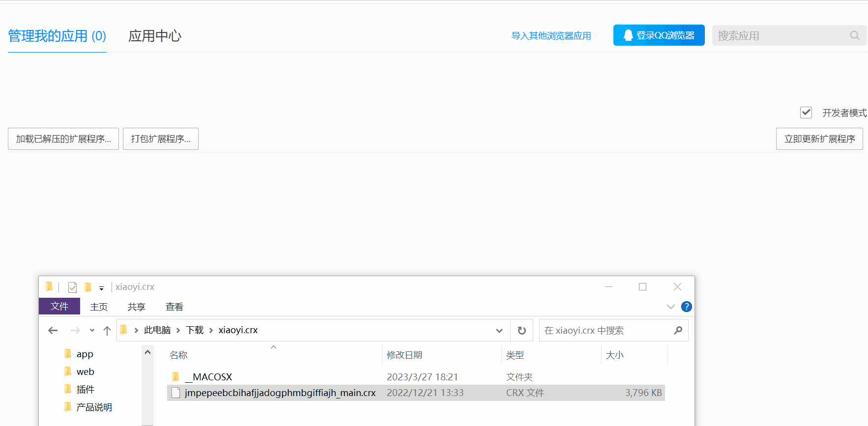This screenshot has width=868, height=426.
Task: Click the search icon in xiaoyi.crx search box
Action: (678, 331)
